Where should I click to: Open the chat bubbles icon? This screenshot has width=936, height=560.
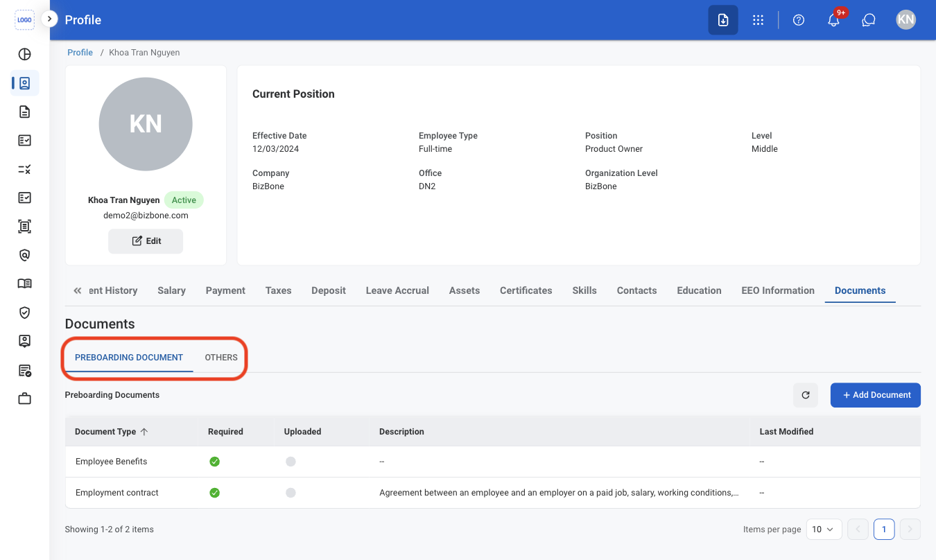(869, 20)
